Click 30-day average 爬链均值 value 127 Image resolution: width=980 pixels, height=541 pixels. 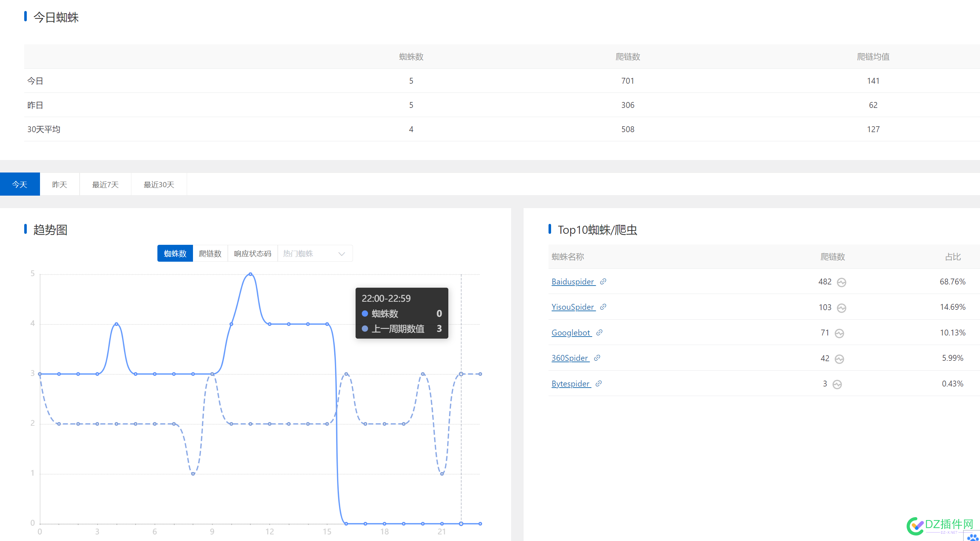873,129
